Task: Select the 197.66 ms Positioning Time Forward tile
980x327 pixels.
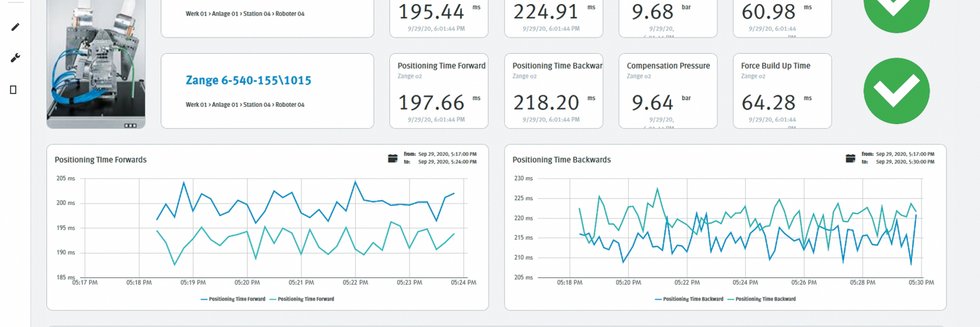Action: tap(441, 91)
